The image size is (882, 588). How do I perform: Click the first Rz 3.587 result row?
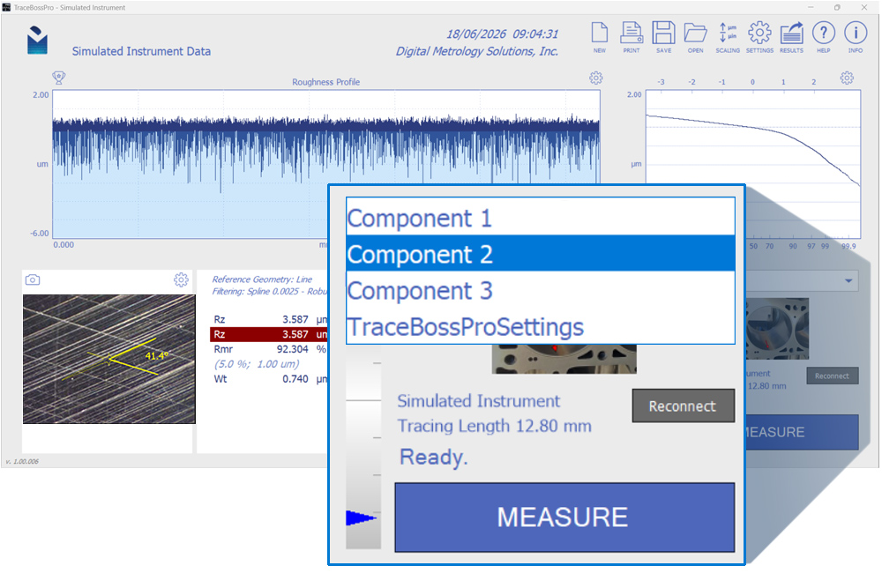269,319
